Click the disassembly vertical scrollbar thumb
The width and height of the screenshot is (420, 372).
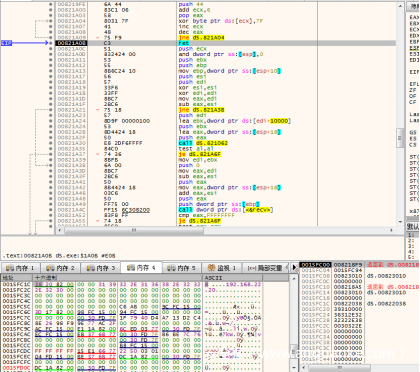click(400, 137)
